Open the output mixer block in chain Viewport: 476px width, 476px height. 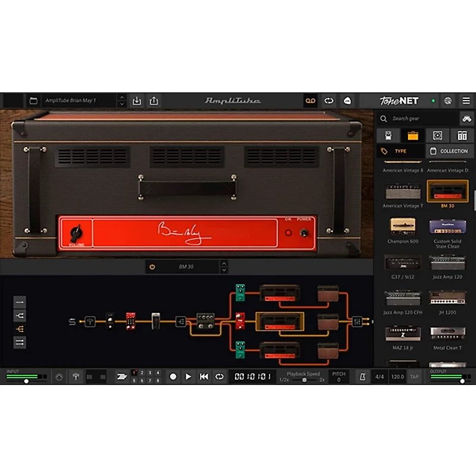pyautogui.click(x=357, y=321)
